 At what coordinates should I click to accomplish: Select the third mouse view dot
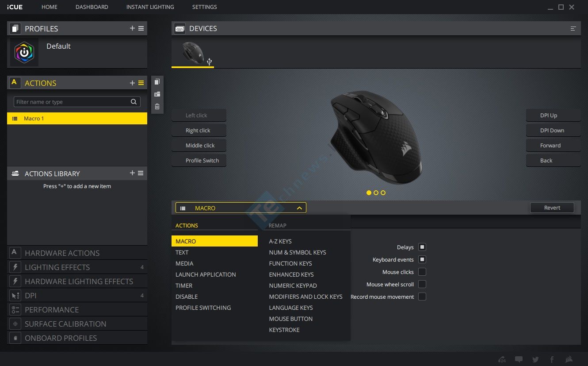[x=383, y=193]
